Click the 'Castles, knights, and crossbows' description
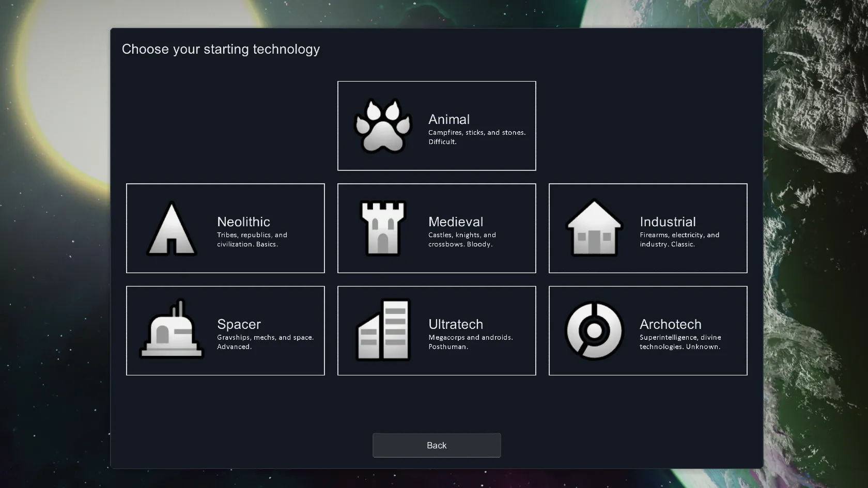The width and height of the screenshot is (868, 488). pyautogui.click(x=462, y=240)
